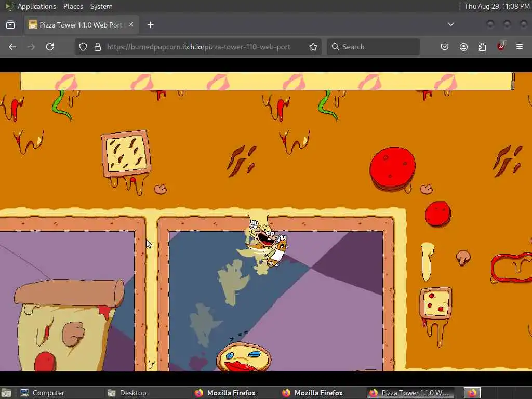Click the Peppino character in the game
Viewport: 532px width, 399px height.
(267, 243)
